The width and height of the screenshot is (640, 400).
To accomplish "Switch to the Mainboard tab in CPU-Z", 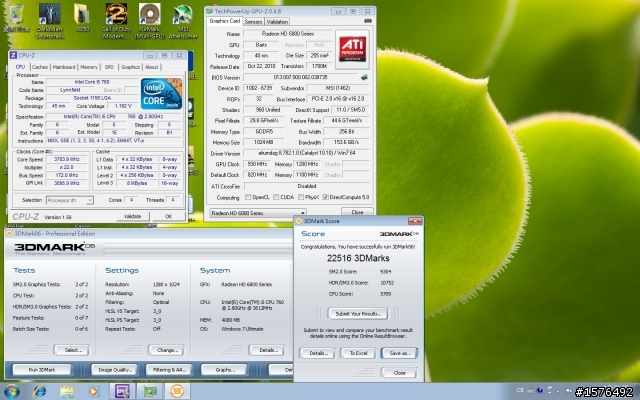I will click(64, 67).
